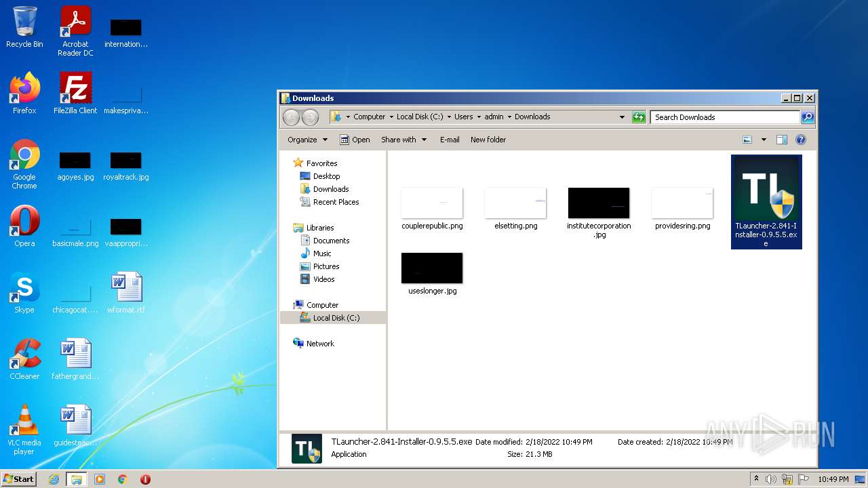The width and height of the screenshot is (868, 488).
Task: Select the guidesteac document on desktop
Action: coord(75,426)
